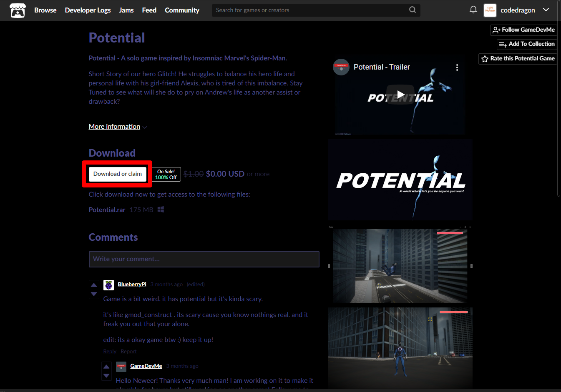Follow GameDevMe

click(x=523, y=30)
